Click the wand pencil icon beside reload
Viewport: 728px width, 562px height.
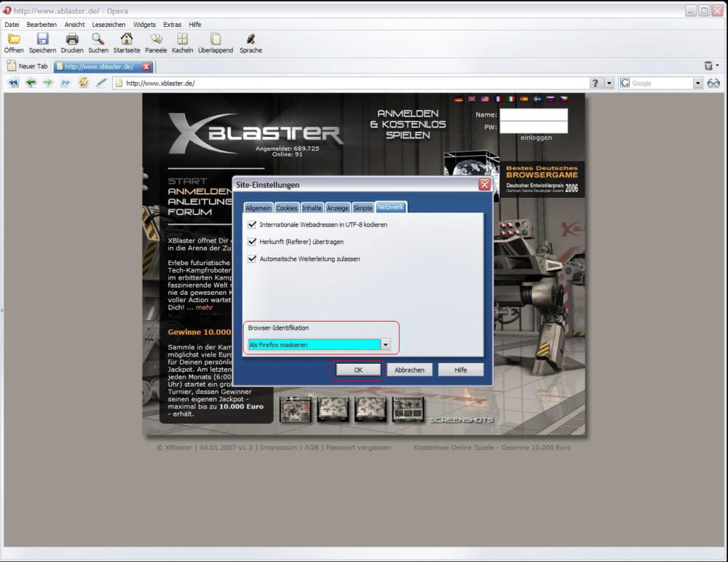coord(101,83)
